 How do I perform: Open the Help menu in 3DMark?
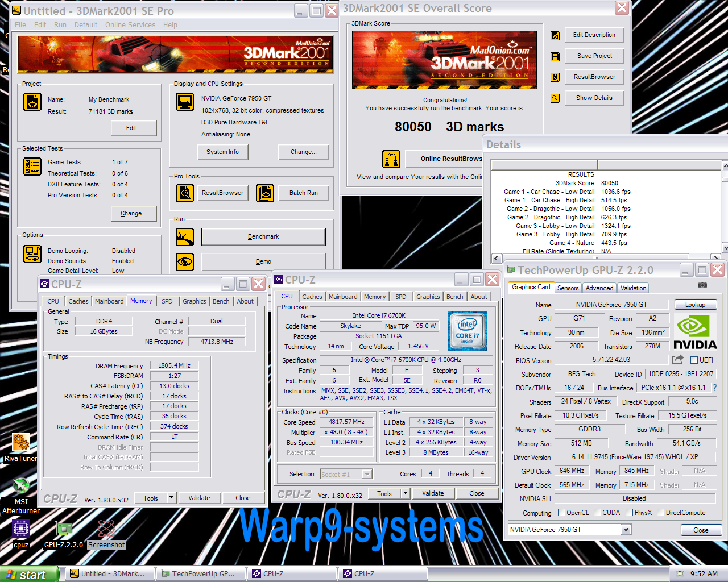[x=170, y=25]
